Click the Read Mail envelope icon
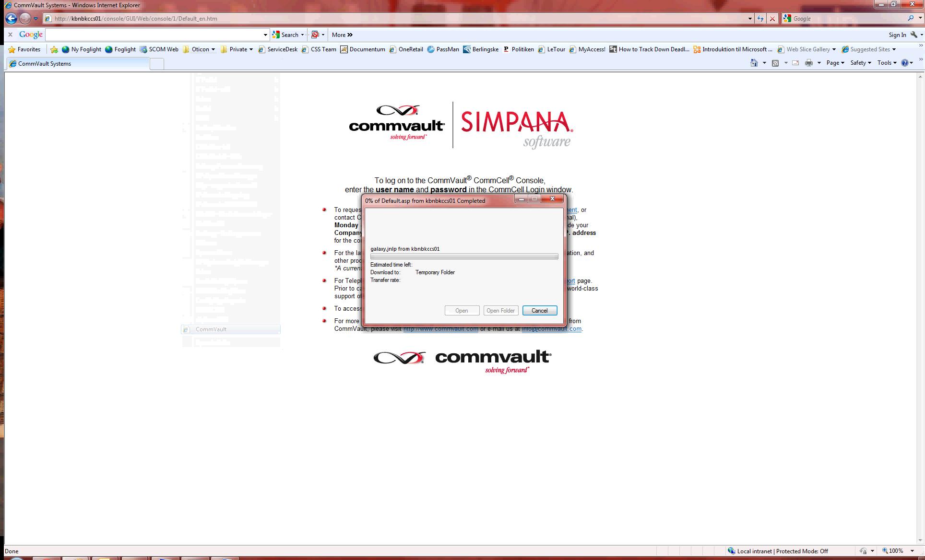Screen dimensions: 925x560 (x=795, y=63)
